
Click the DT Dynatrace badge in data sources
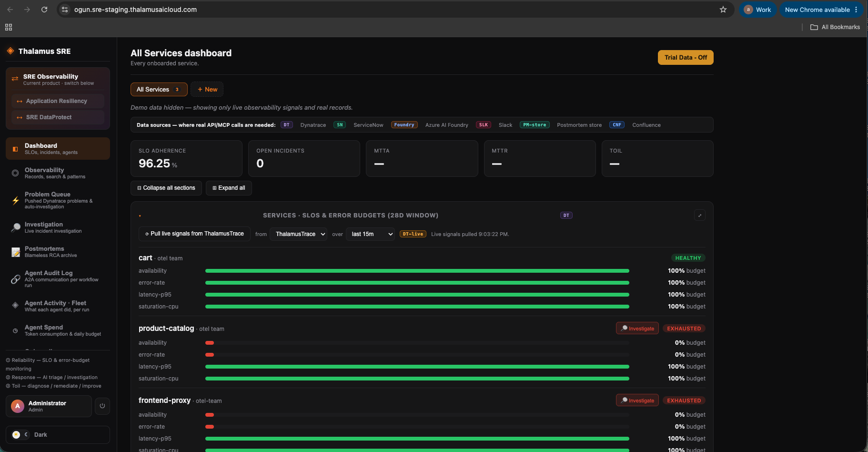pos(286,125)
